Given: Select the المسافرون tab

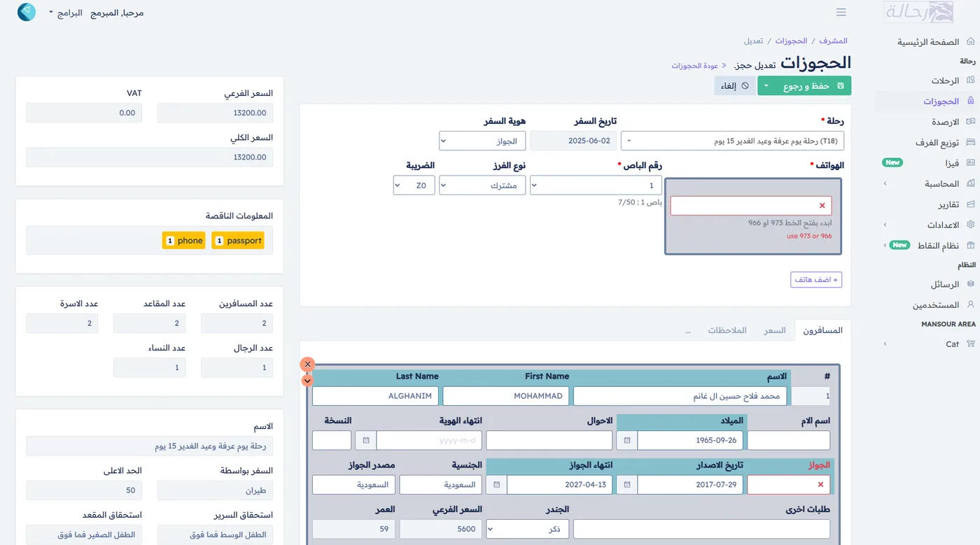Looking at the screenshot, I should click(x=822, y=330).
